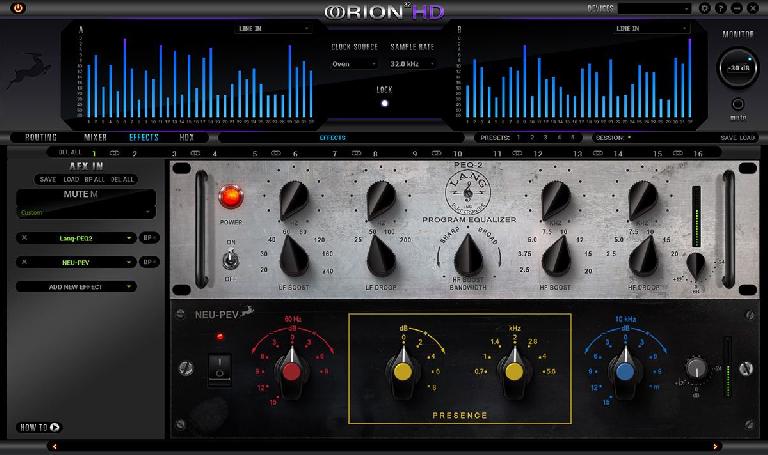Screen dimensions: 768x455
Task: Click SAVE LOAD session button at right
Action: [738, 138]
